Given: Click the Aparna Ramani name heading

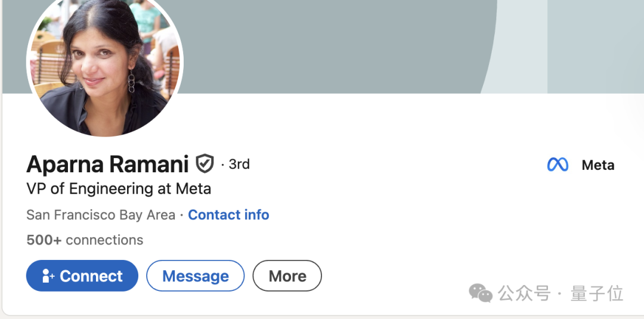Looking at the screenshot, I should coord(107,164).
